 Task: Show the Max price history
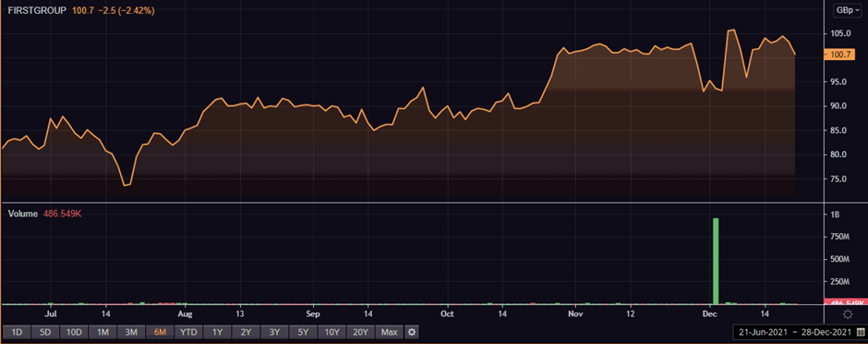pos(390,332)
